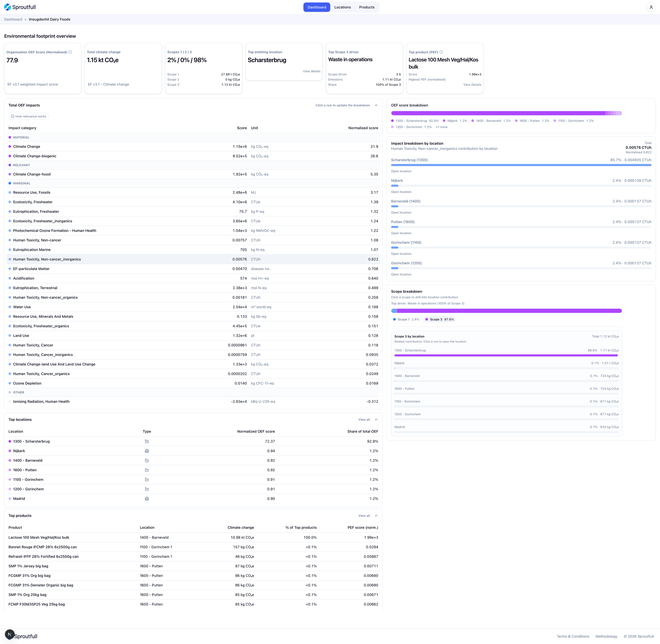Select the Climate Change-biogenic impact row
The height and width of the screenshot is (644, 660).
[x=194, y=156]
